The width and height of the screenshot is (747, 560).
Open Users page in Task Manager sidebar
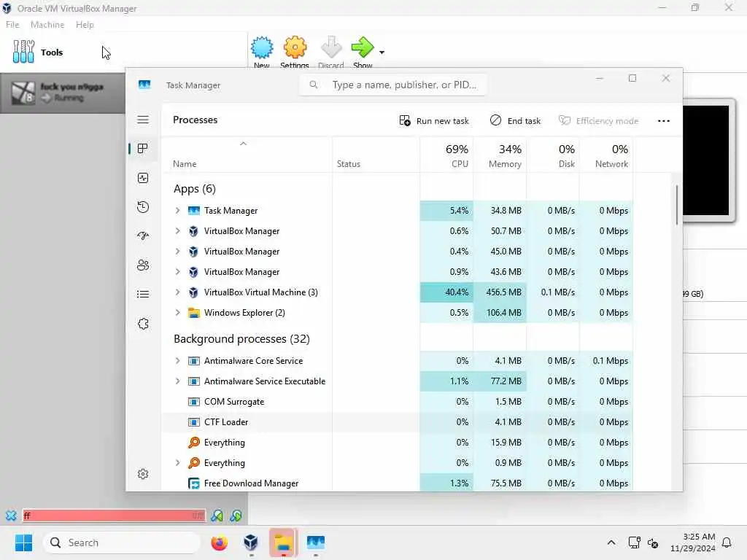[143, 265]
